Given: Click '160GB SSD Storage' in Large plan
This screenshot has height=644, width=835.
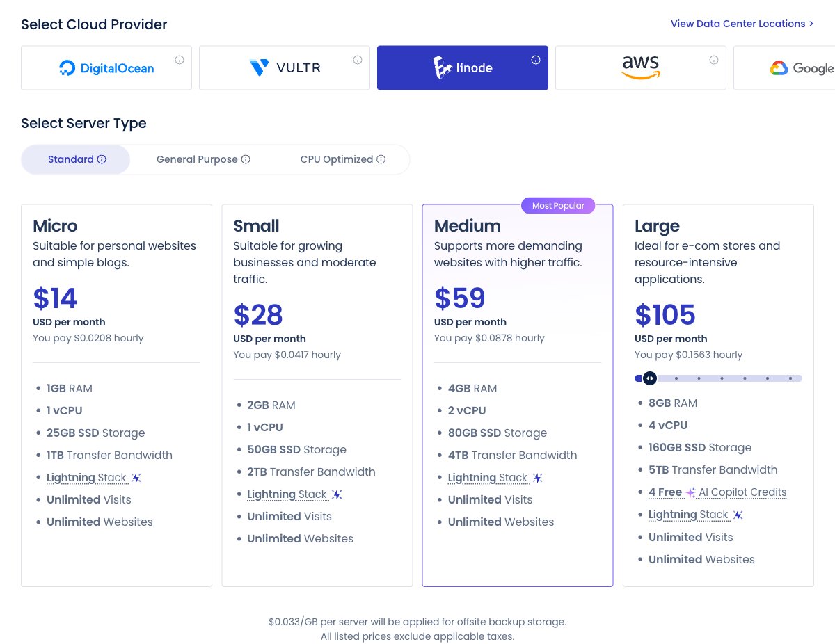Looking at the screenshot, I should [x=700, y=447].
